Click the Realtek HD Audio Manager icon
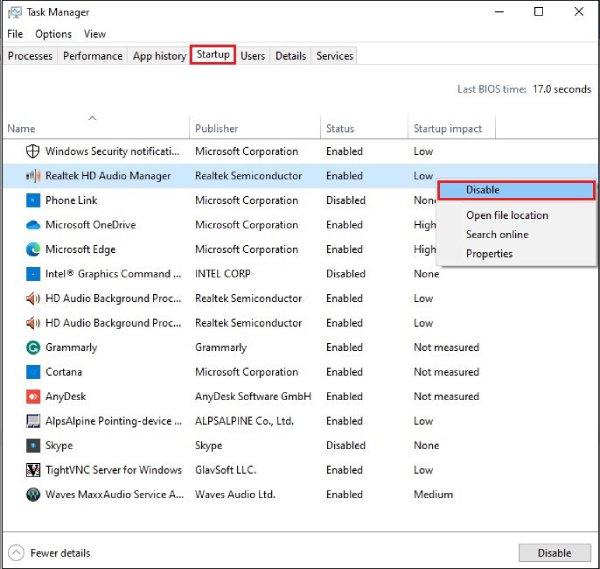This screenshot has width=600, height=569. (x=30, y=176)
